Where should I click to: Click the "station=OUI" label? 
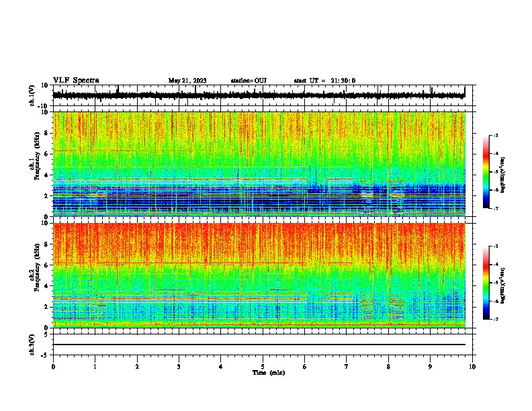tap(249, 81)
